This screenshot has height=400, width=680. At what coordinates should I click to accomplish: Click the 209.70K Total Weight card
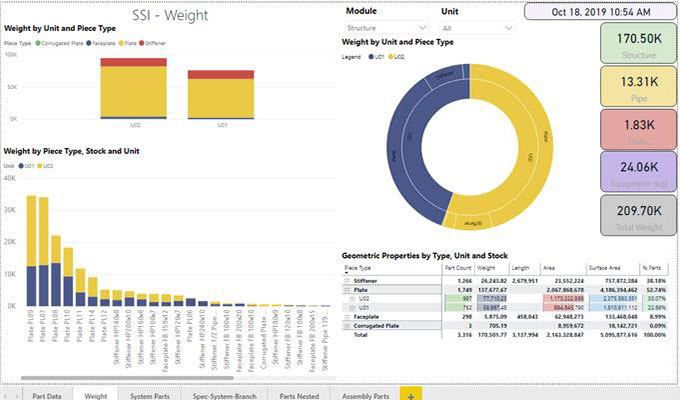[x=639, y=216]
